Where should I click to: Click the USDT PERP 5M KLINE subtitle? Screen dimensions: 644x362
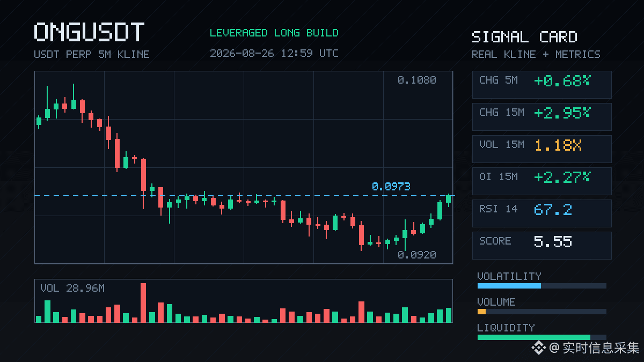[x=92, y=54]
